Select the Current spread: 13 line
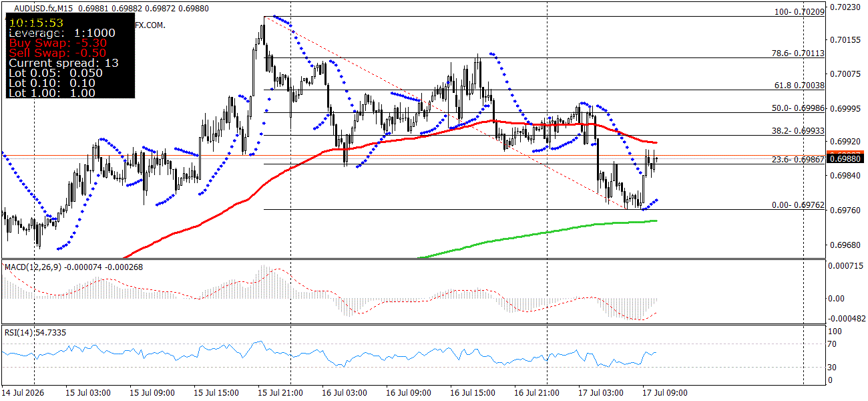The image size is (868, 401). [x=64, y=63]
